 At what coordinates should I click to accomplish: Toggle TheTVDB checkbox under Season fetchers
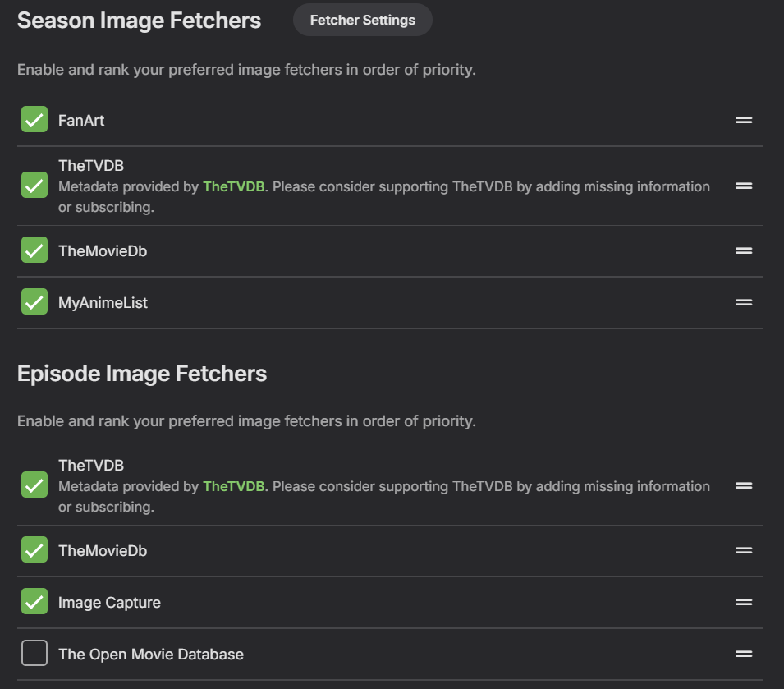(34, 185)
